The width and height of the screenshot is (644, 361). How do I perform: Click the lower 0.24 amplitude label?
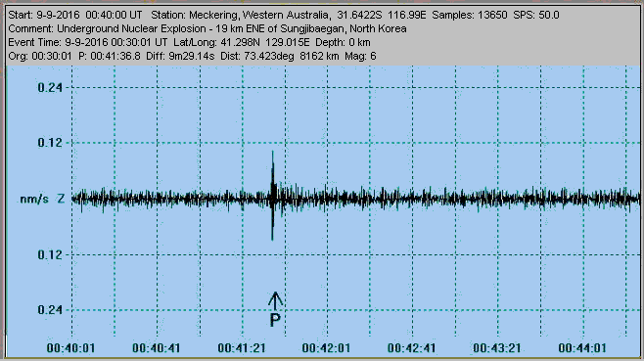pyautogui.click(x=50, y=310)
